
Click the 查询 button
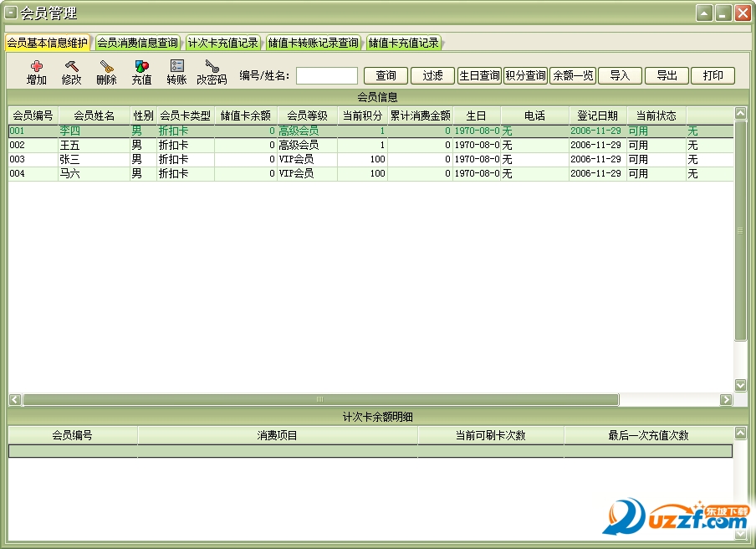click(x=386, y=76)
